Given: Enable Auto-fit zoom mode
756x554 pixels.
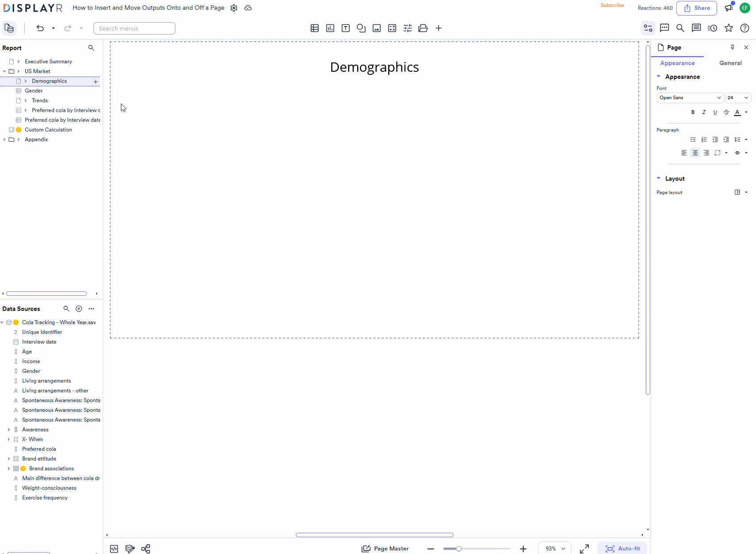Looking at the screenshot, I should pos(622,548).
